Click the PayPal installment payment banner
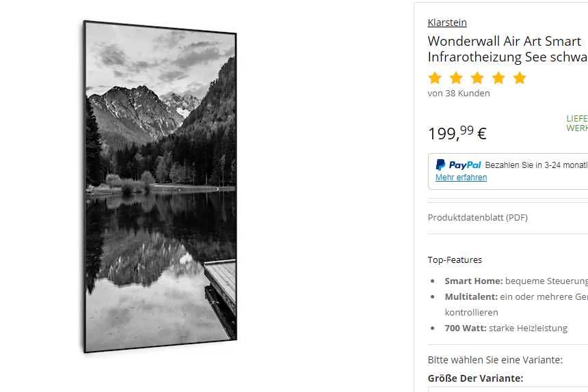Image resolution: width=588 pixels, height=392 pixels. pos(508,171)
